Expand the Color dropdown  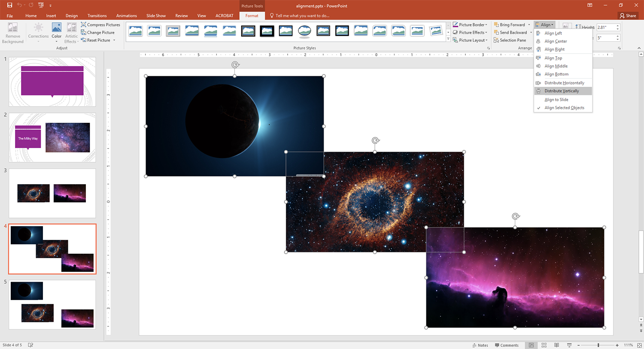(56, 36)
